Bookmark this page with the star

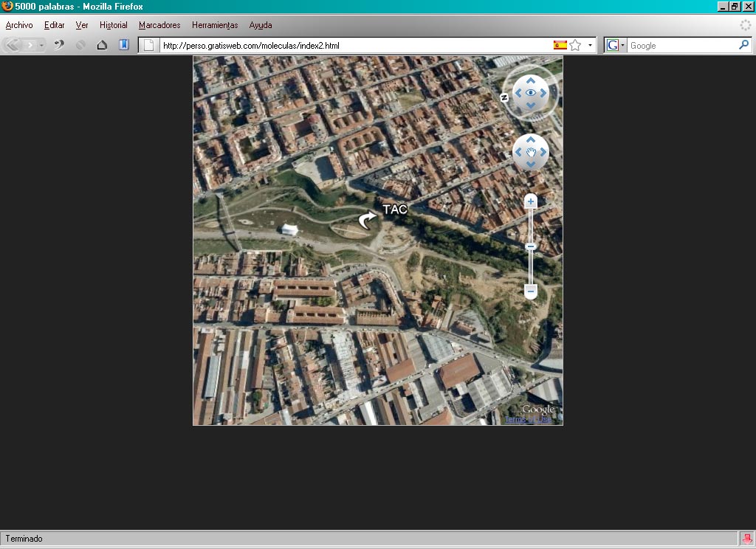(575, 45)
